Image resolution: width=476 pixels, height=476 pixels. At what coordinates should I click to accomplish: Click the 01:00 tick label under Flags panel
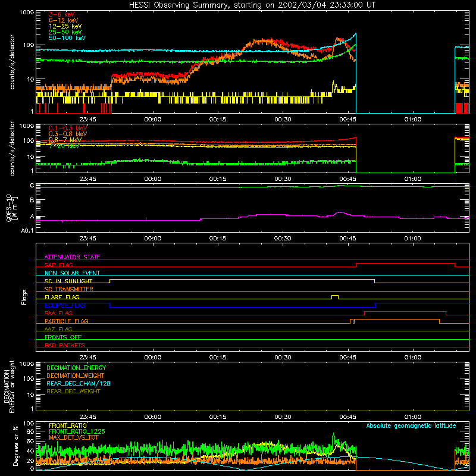[413, 358]
